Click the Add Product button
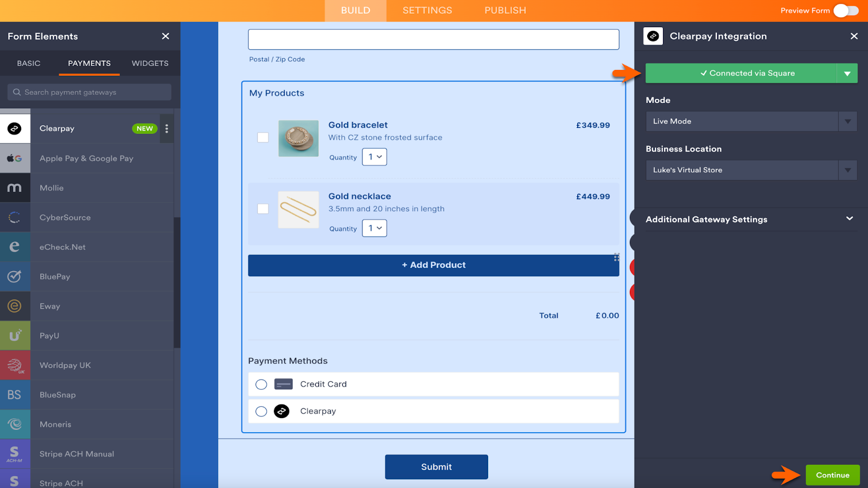868x488 pixels. click(433, 265)
